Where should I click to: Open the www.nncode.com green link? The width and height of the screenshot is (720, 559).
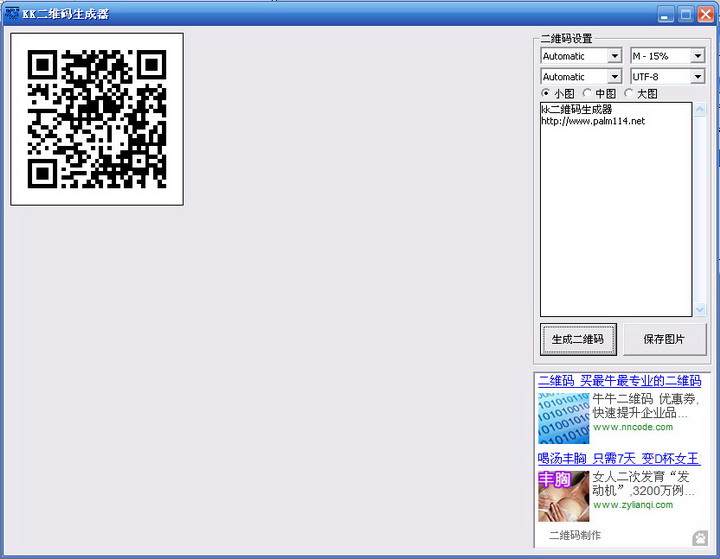point(633,427)
